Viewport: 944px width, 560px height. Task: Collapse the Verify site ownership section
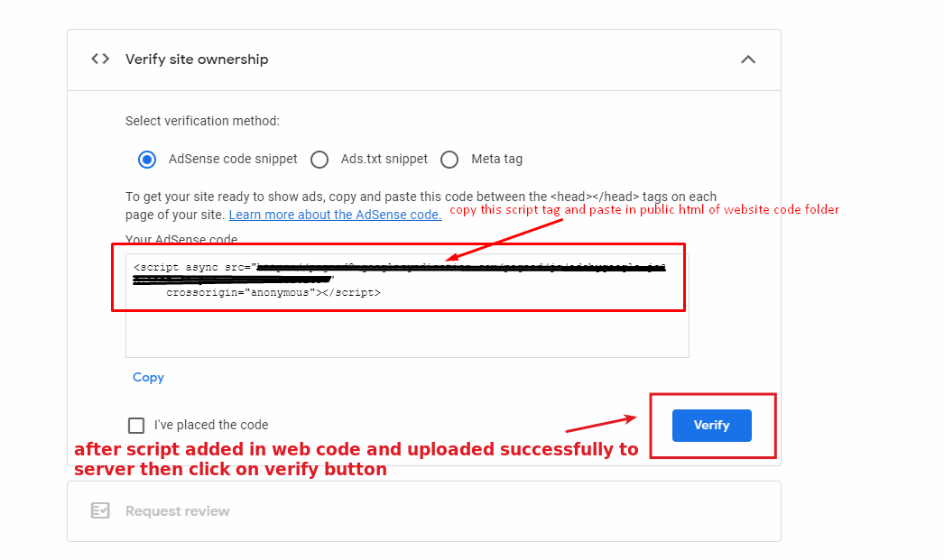[748, 59]
